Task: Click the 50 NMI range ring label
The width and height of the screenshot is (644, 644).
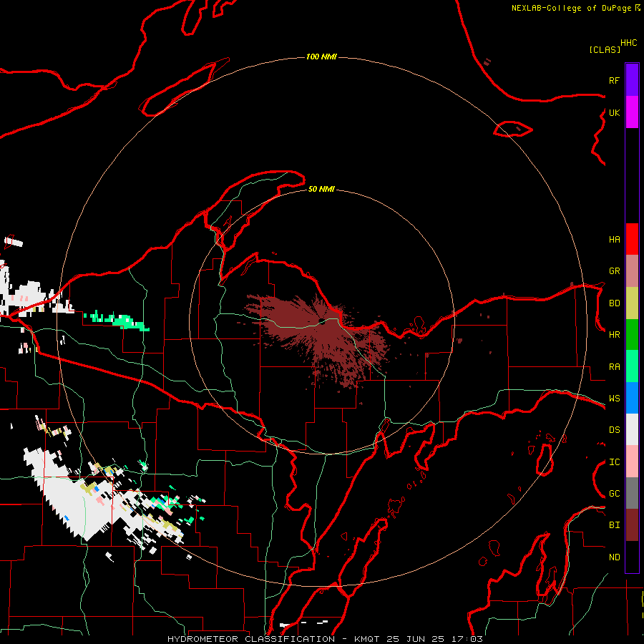Action: click(x=321, y=189)
